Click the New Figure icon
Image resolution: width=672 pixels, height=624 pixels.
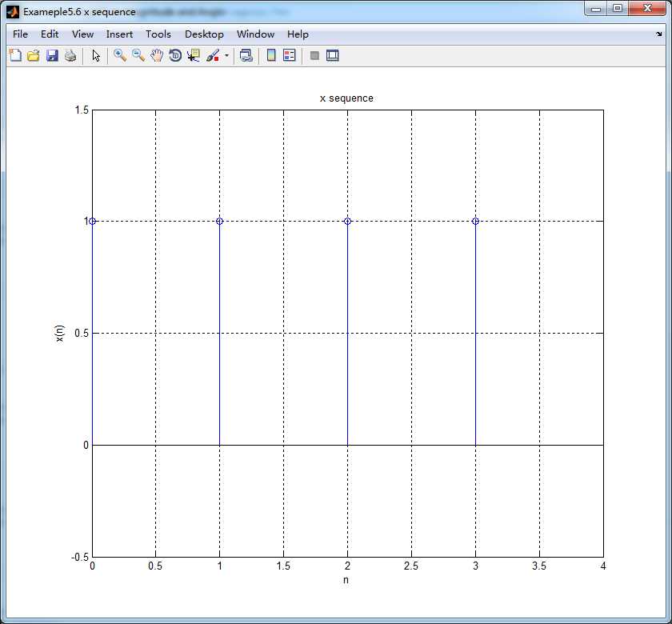coord(15,56)
